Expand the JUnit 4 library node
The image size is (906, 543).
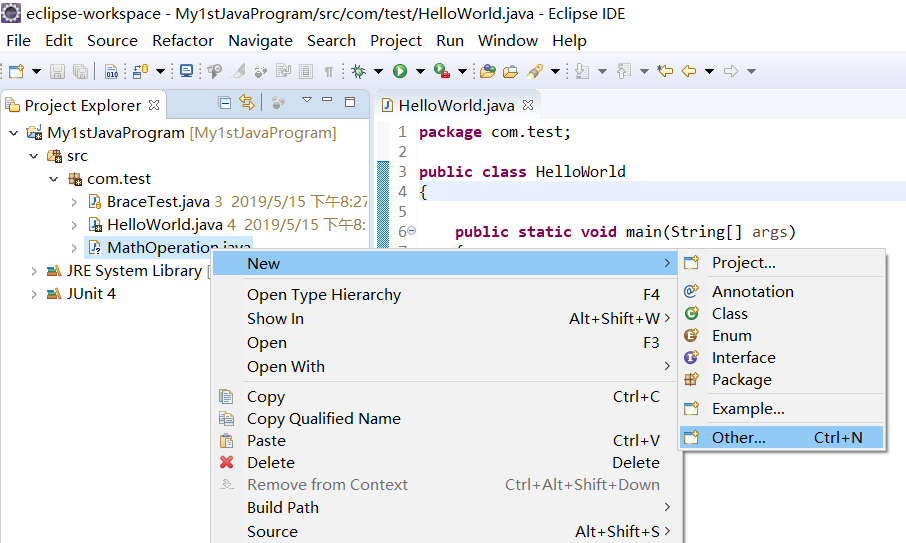click(x=34, y=294)
